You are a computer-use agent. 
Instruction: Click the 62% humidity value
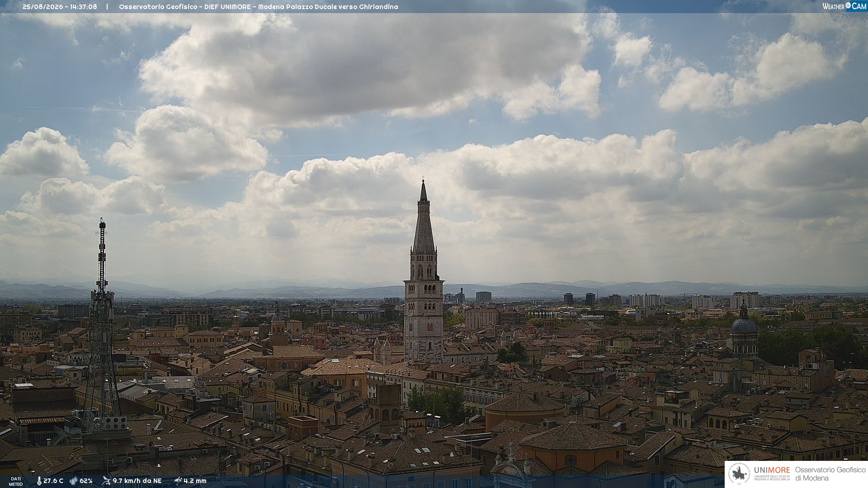tap(86, 481)
